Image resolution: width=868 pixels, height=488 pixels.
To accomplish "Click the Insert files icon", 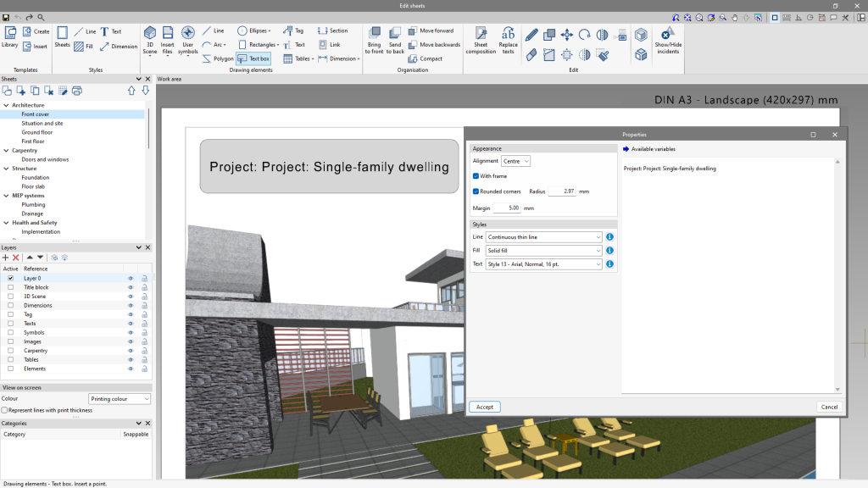I will [x=168, y=40].
